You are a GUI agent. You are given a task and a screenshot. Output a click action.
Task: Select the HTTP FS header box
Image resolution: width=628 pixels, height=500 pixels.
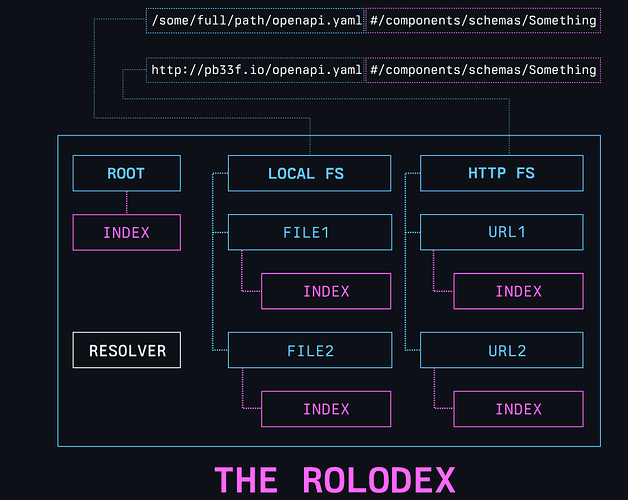[501, 173]
